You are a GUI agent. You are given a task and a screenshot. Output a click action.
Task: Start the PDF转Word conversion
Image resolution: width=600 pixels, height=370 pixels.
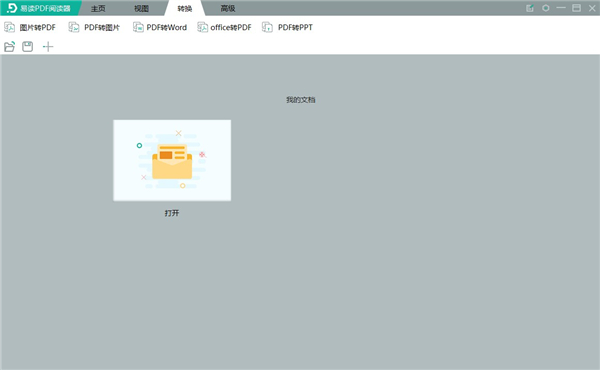tap(160, 28)
